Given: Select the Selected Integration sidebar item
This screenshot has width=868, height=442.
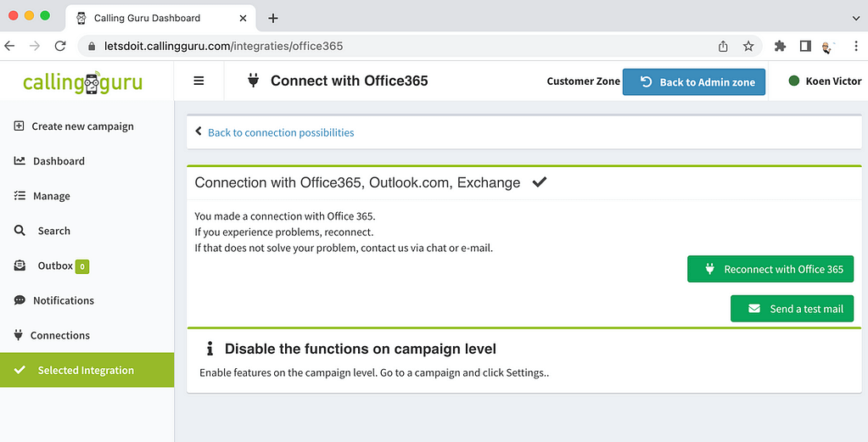Looking at the screenshot, I should point(87,370).
